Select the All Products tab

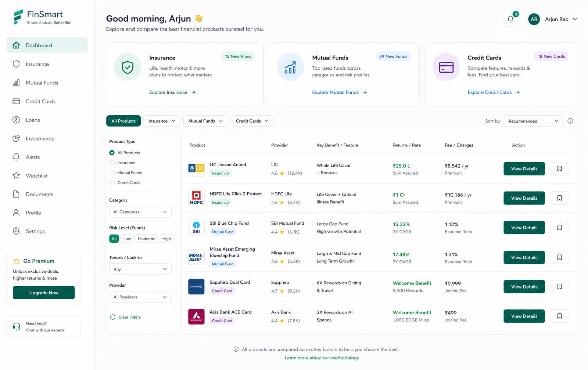pyautogui.click(x=123, y=121)
